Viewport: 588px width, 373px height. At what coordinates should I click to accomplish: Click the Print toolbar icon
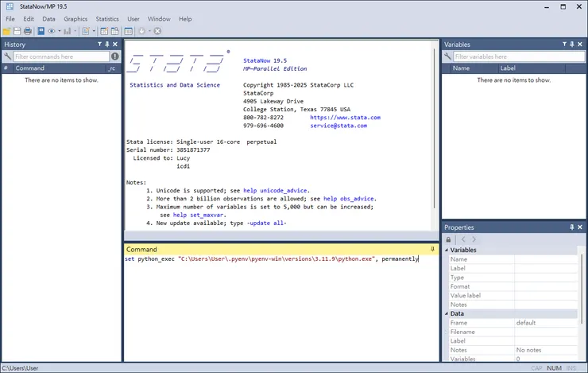coord(28,31)
